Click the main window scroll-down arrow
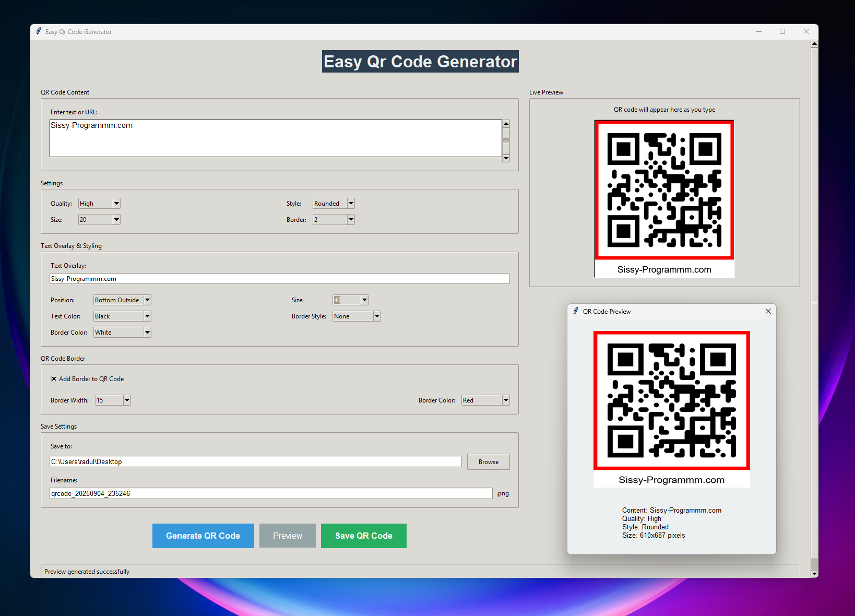This screenshot has height=616, width=855. coord(814,573)
